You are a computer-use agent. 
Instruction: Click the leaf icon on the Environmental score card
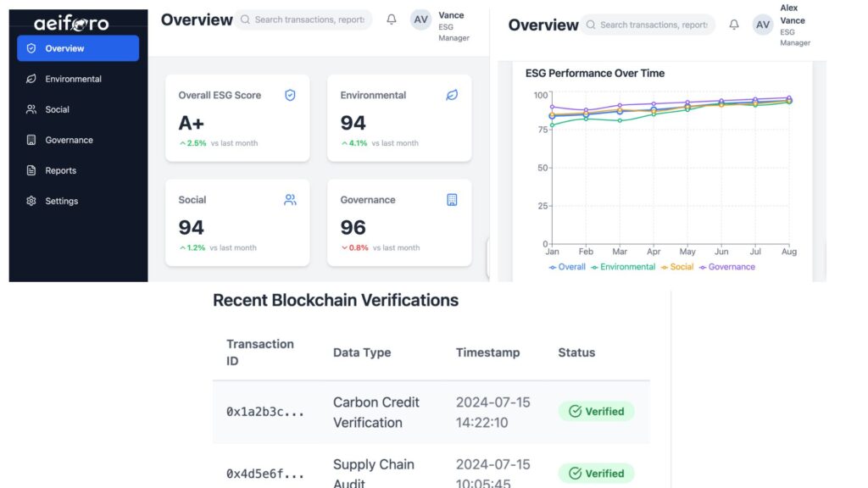pos(452,96)
